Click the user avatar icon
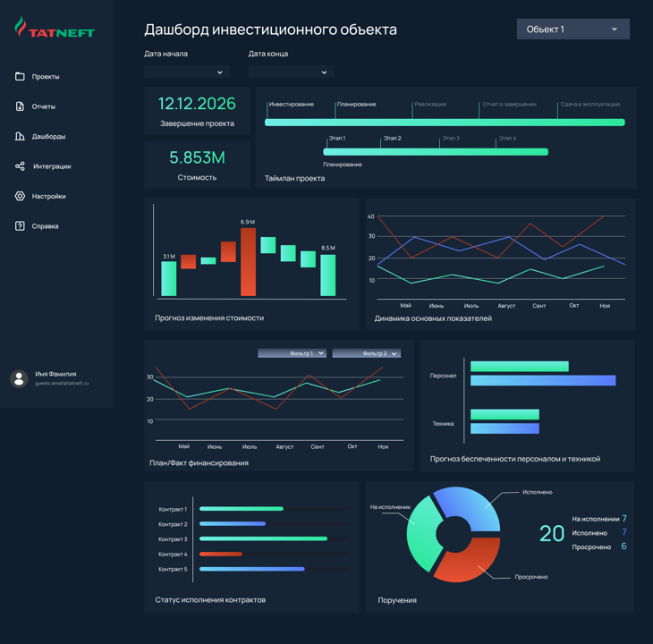 (x=19, y=378)
